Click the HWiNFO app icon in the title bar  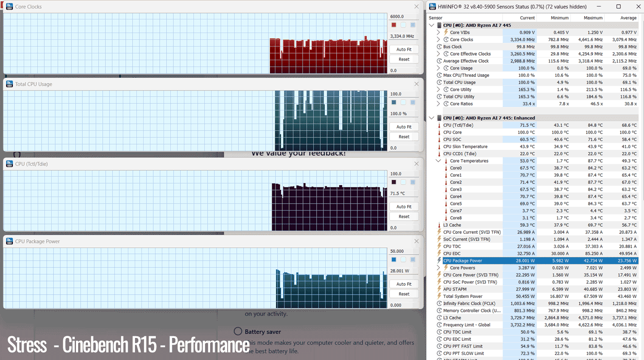coord(432,7)
